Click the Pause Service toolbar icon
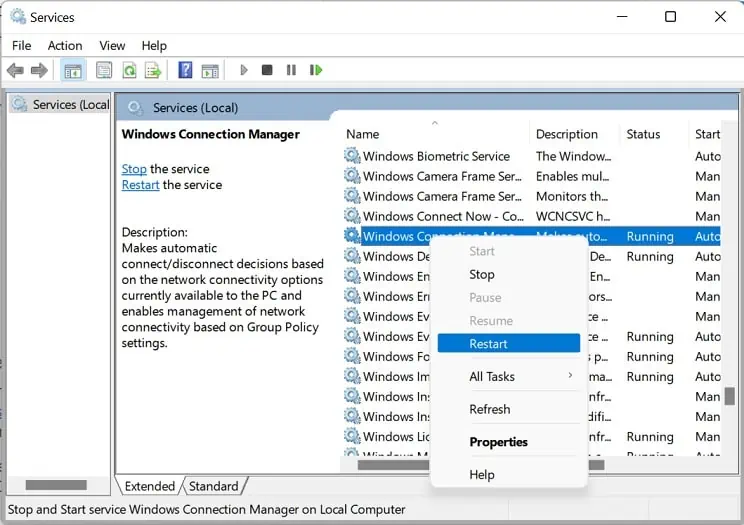The width and height of the screenshot is (744, 525). 291,70
